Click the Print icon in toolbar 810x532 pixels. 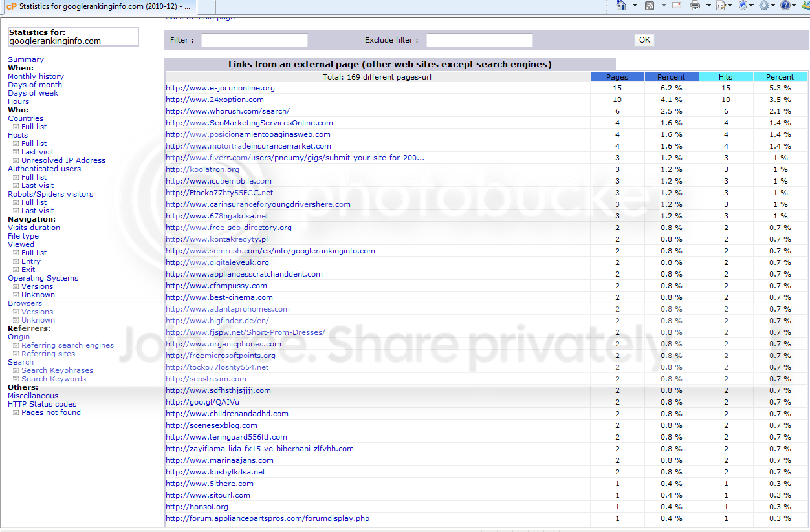695,6
